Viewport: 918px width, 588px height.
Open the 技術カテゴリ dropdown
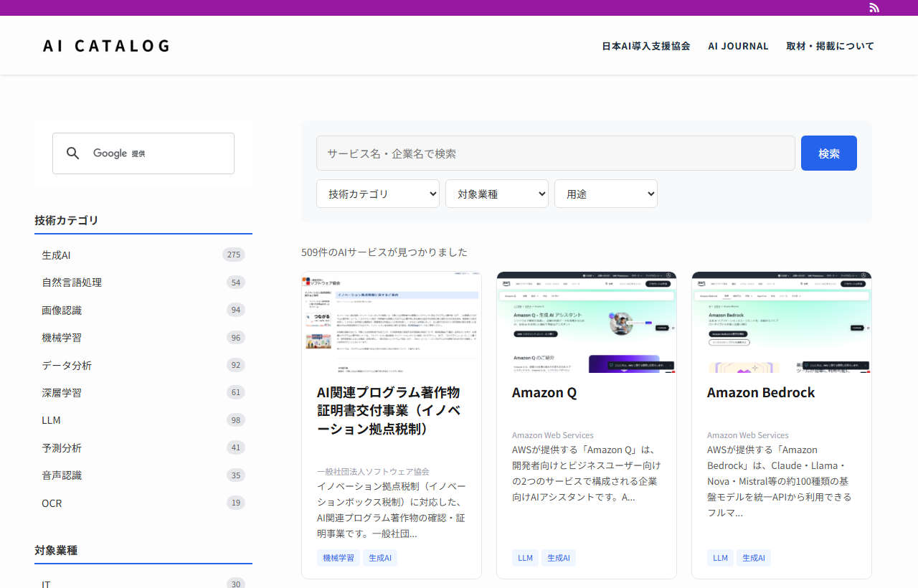(x=378, y=194)
